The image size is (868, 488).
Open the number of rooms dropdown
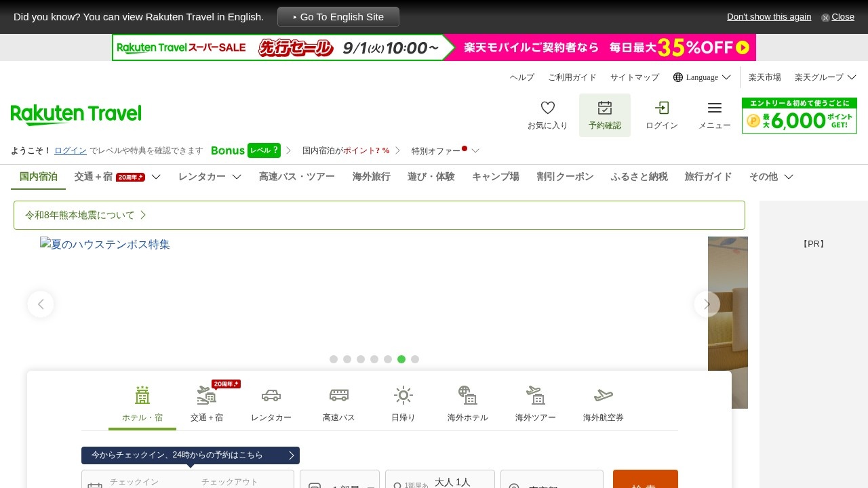[340, 479]
